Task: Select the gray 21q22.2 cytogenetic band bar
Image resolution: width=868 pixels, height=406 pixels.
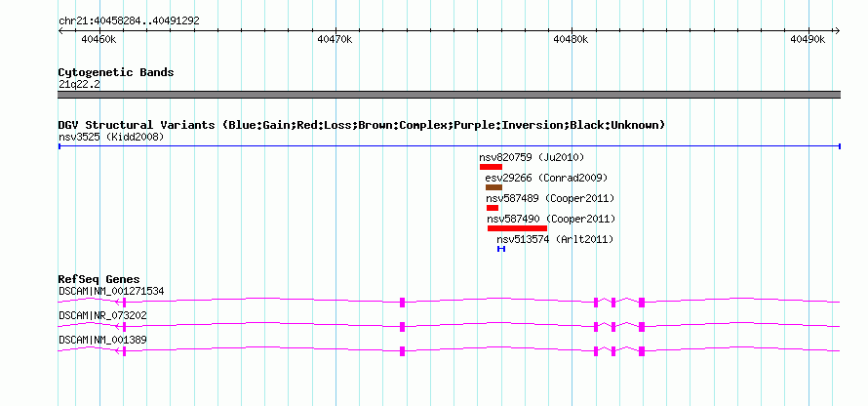Action: tap(449, 95)
